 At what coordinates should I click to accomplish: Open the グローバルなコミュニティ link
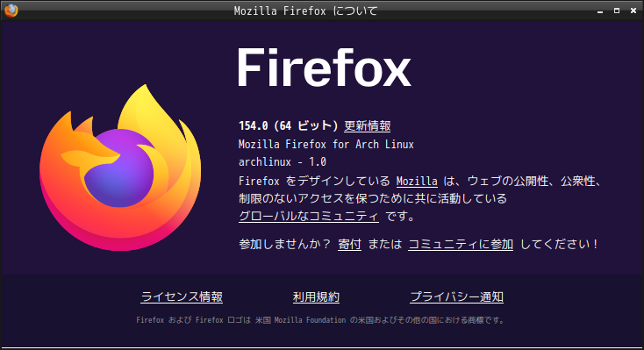pyautogui.click(x=309, y=216)
